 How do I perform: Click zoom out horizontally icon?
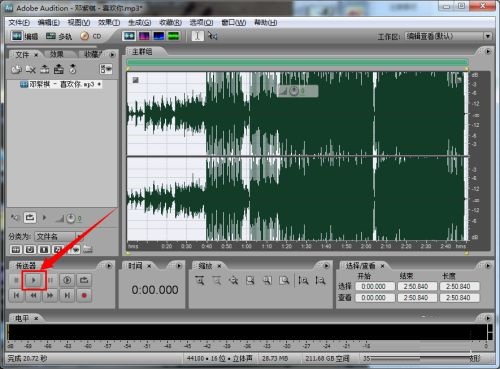point(217,281)
